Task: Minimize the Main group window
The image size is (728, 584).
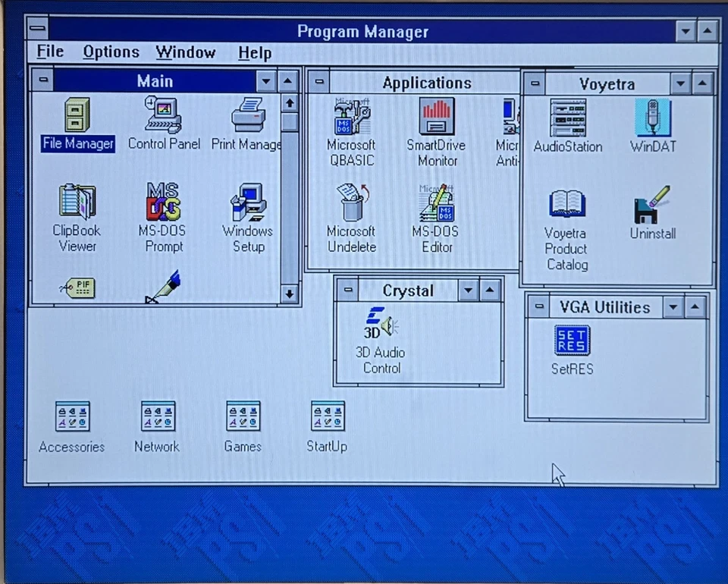Action: [266, 81]
